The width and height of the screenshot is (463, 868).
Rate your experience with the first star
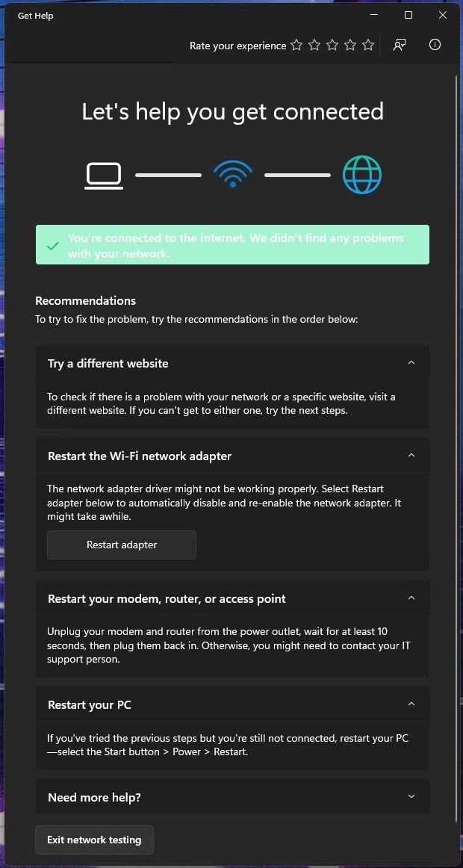[x=296, y=45]
